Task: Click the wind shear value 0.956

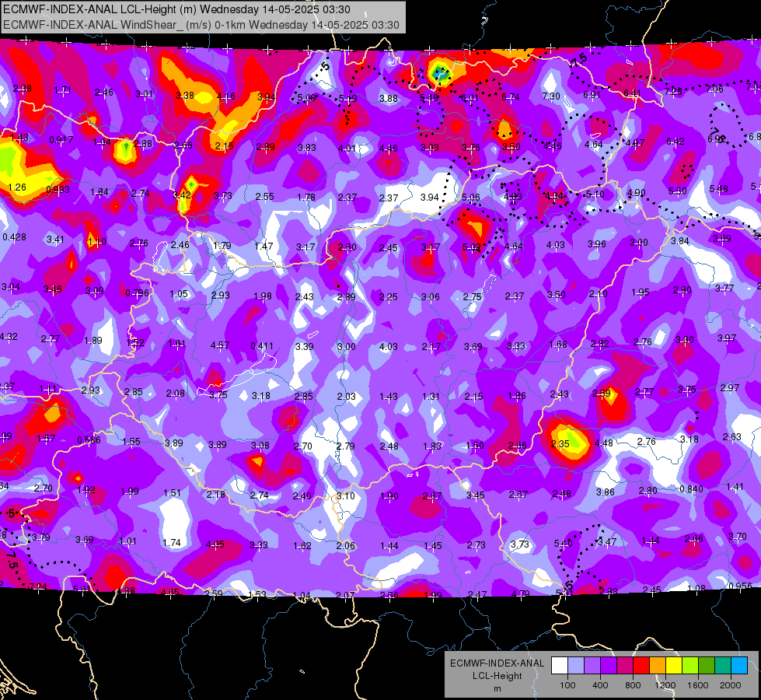Action: (741, 586)
